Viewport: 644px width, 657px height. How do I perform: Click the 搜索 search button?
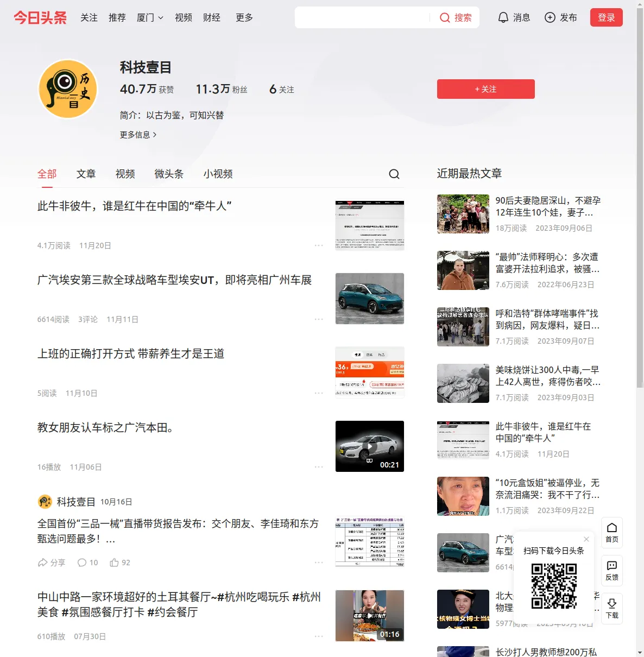pyautogui.click(x=456, y=17)
